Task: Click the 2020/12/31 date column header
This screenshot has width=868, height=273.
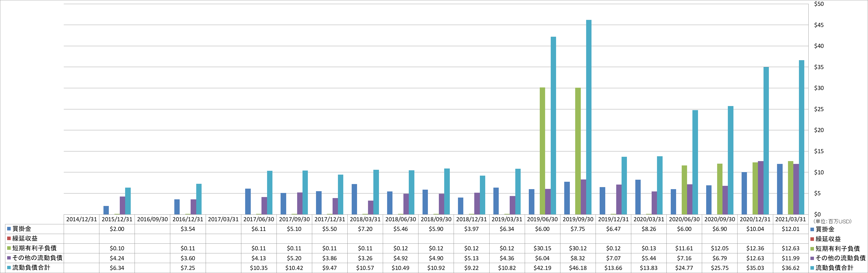Action: coord(755,219)
